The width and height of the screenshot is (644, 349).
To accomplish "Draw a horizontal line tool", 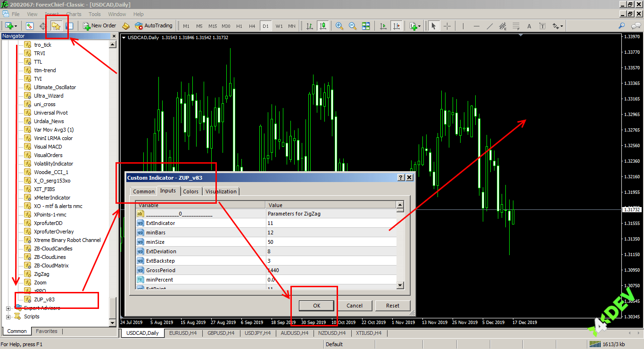I will coord(477,26).
